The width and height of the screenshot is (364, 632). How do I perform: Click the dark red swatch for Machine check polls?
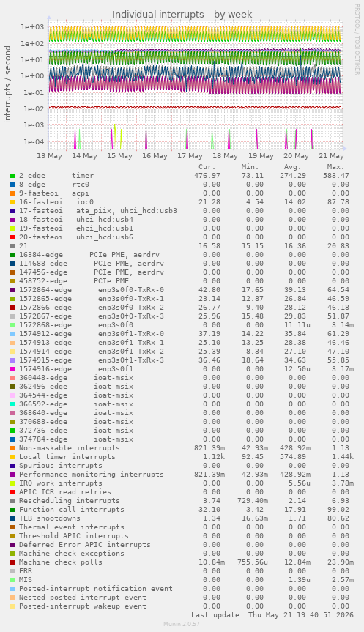[x=12, y=562]
